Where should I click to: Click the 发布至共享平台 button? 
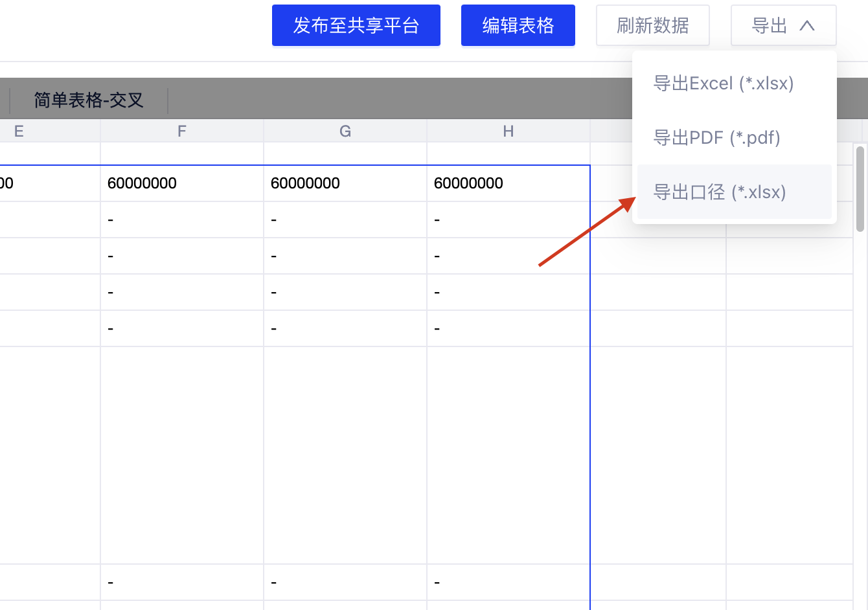(x=356, y=26)
